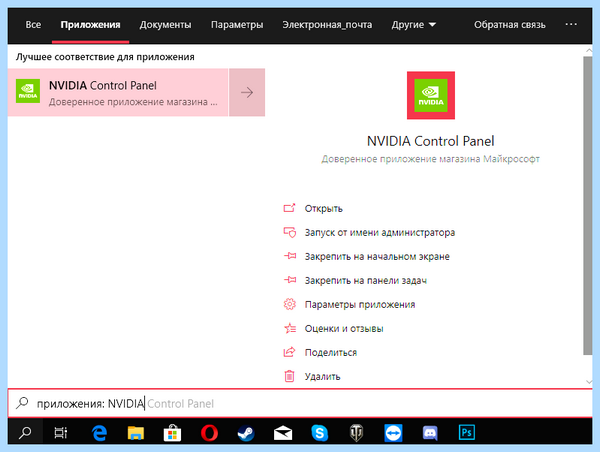Image resolution: width=600 pixels, height=452 pixels.
Task: Choose Закрепить на панели задач
Action: pyautogui.click(x=365, y=281)
